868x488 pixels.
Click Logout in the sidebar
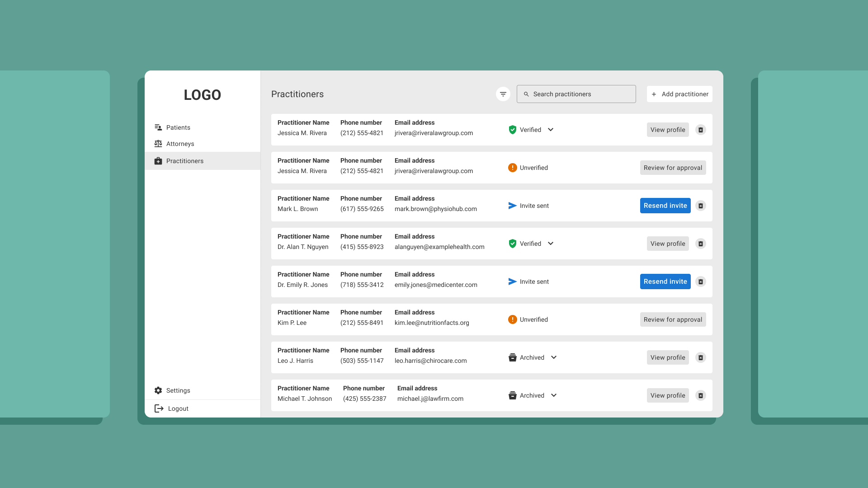click(203, 408)
